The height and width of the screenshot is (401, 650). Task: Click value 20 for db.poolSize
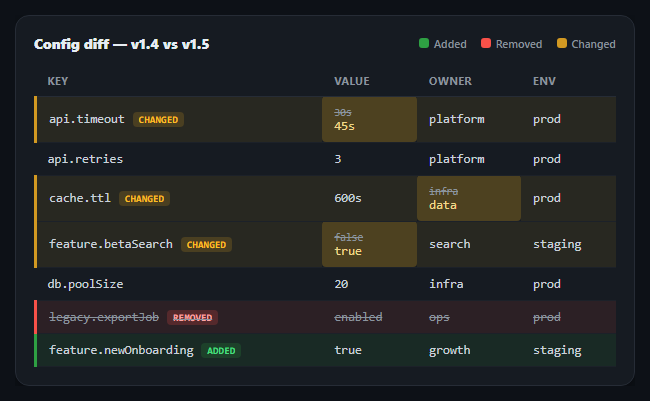pos(341,284)
